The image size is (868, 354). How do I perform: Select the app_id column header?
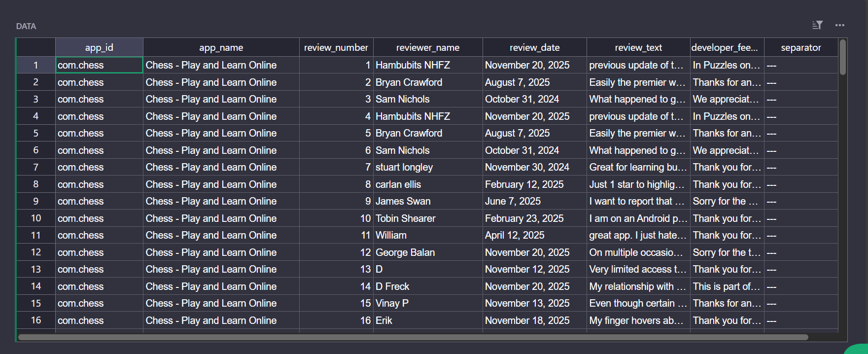(x=99, y=47)
